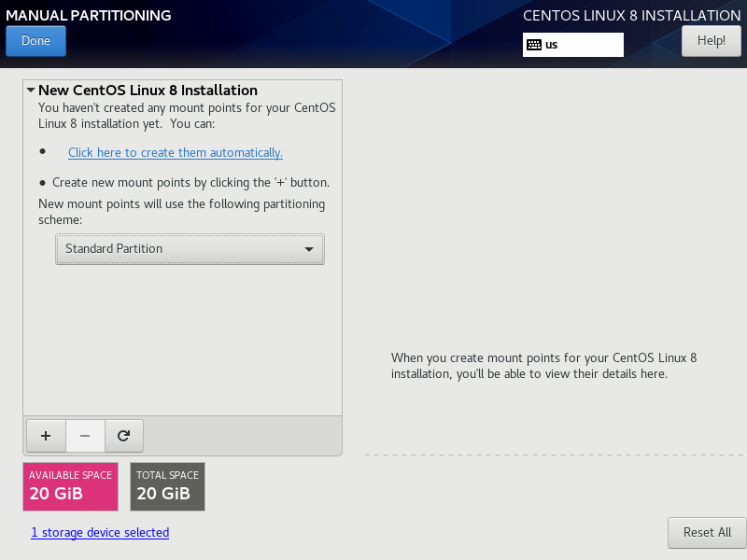
Task: Click the gray Total Space 20 GiB box
Action: click(168, 486)
